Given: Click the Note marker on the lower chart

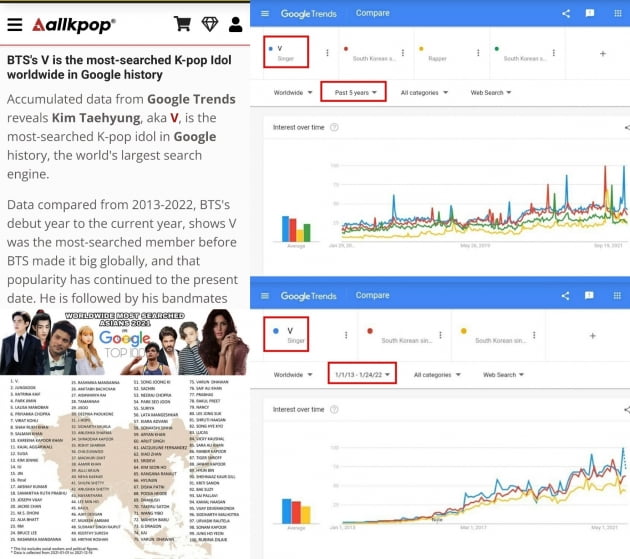Looking at the screenshot, I should 437,520.
